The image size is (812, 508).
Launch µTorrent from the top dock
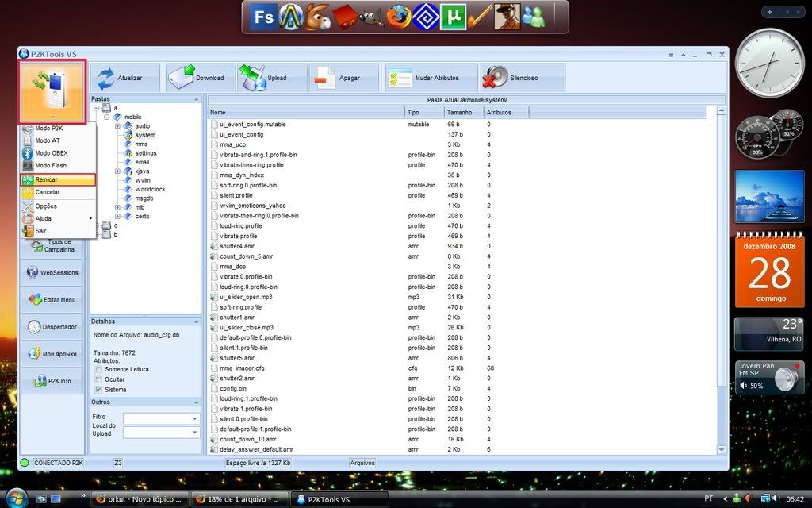pyautogui.click(x=453, y=17)
